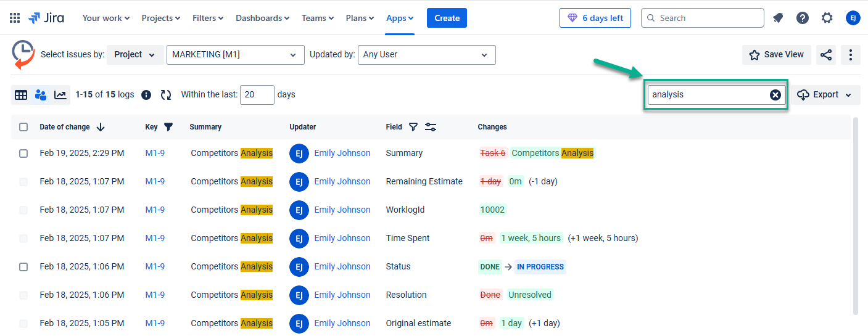This screenshot has height=336, width=868.
Task: Open Jira settings gear icon
Action: (x=827, y=18)
